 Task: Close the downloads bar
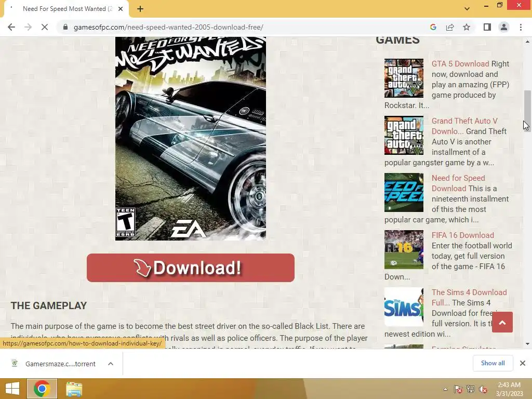coord(523,363)
